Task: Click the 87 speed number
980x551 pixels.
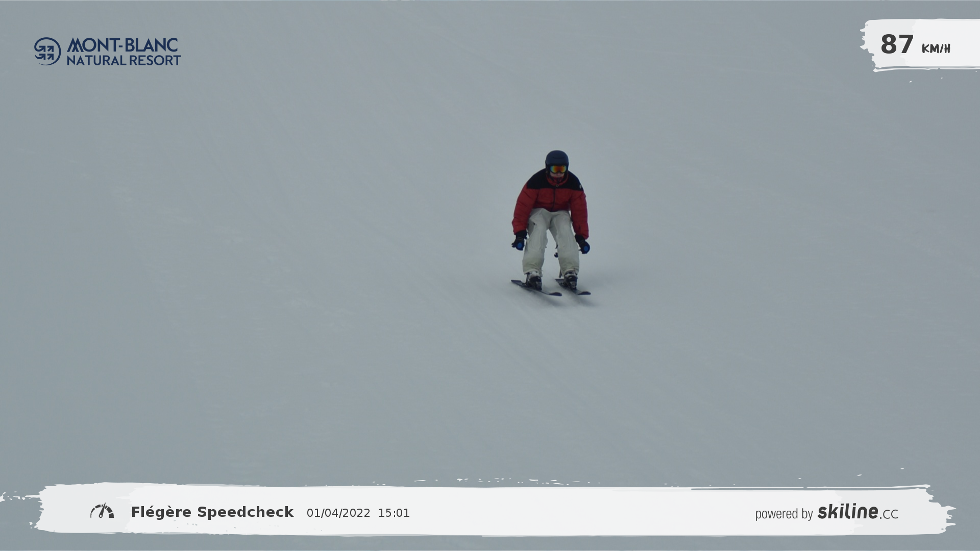Action: pyautogui.click(x=897, y=44)
